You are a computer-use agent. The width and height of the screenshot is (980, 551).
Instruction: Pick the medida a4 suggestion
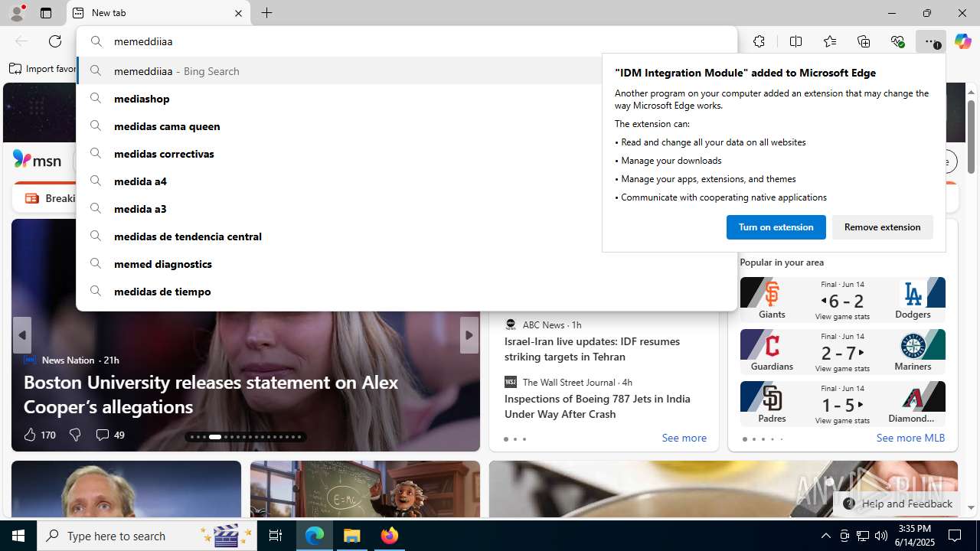339,181
